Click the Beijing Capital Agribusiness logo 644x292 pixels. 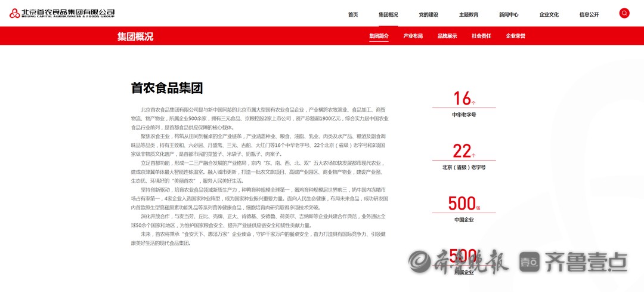point(62,13)
